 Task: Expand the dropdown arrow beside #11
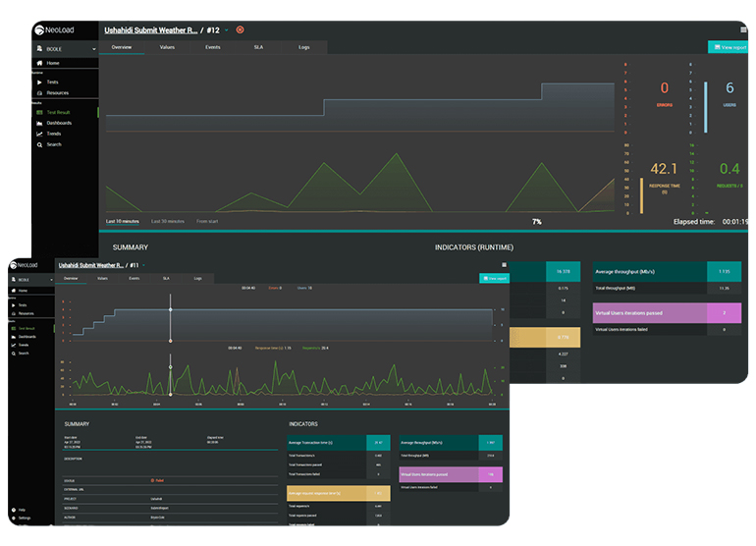pos(144,265)
